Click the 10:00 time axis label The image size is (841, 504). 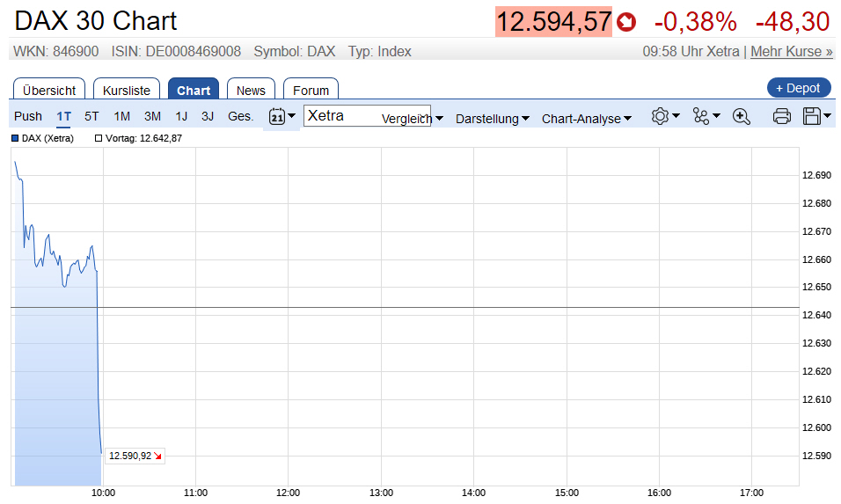(x=103, y=493)
